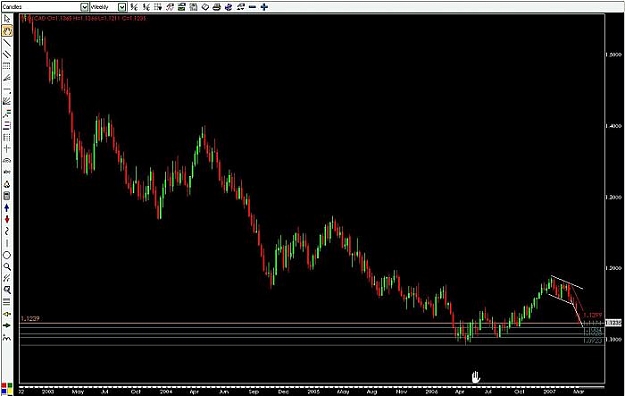Click the green right arrow icon
Screen dimensions: 625x396
click(7, 325)
